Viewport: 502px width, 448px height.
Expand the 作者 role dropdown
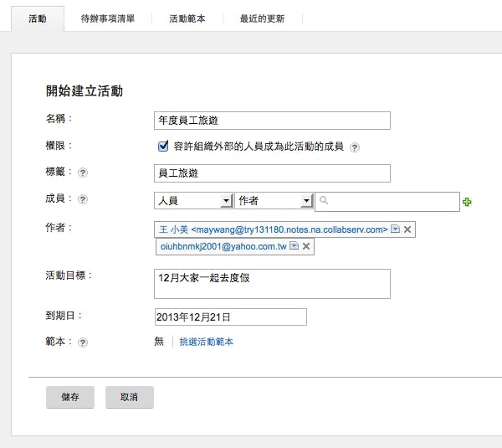coord(306,201)
